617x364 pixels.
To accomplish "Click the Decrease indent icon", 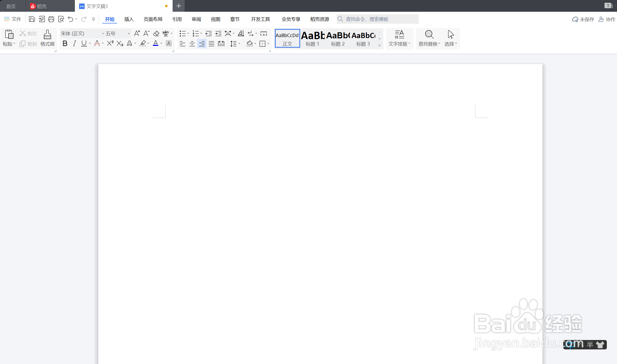I will pos(209,33).
